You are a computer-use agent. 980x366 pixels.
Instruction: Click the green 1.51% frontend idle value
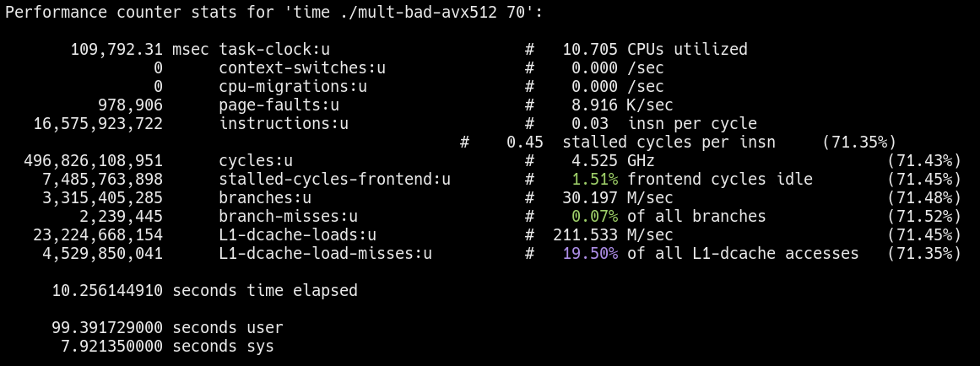[594, 180]
